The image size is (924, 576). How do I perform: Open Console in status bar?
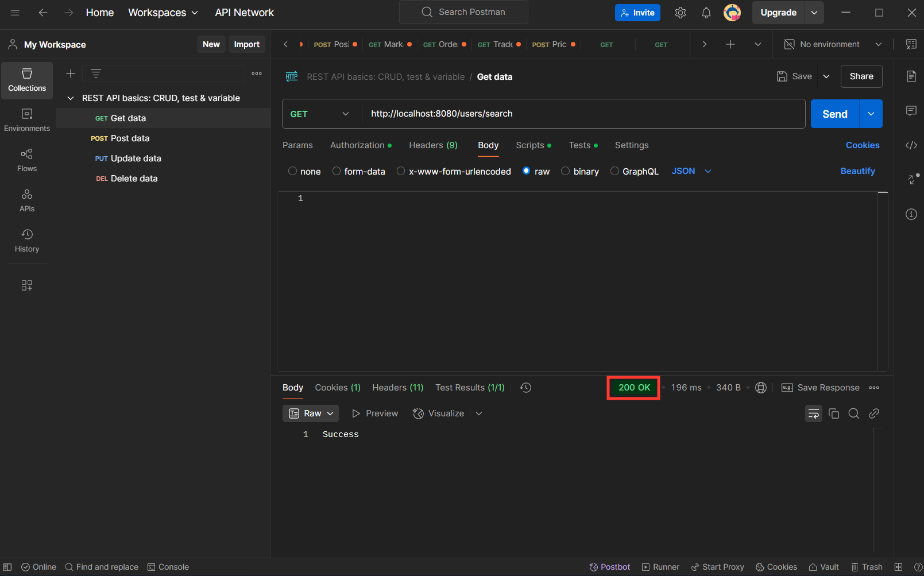click(168, 567)
